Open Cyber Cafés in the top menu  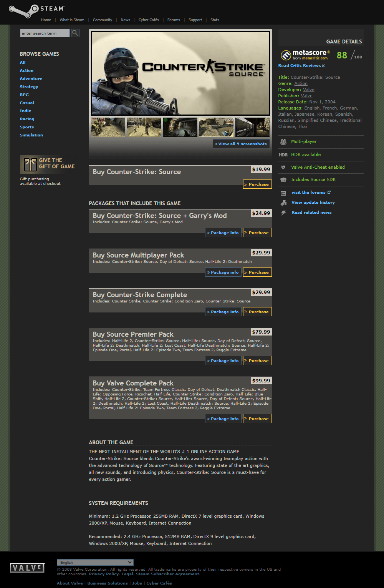pyautogui.click(x=149, y=20)
